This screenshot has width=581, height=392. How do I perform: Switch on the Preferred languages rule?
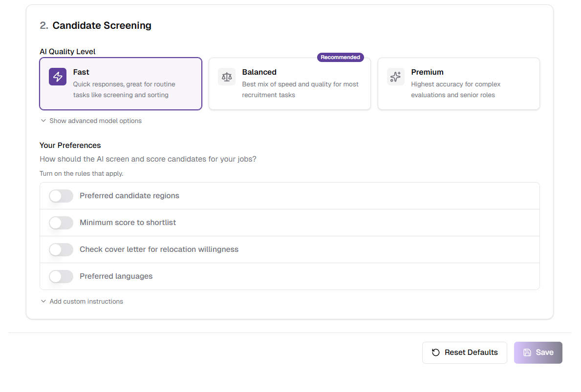click(x=61, y=276)
